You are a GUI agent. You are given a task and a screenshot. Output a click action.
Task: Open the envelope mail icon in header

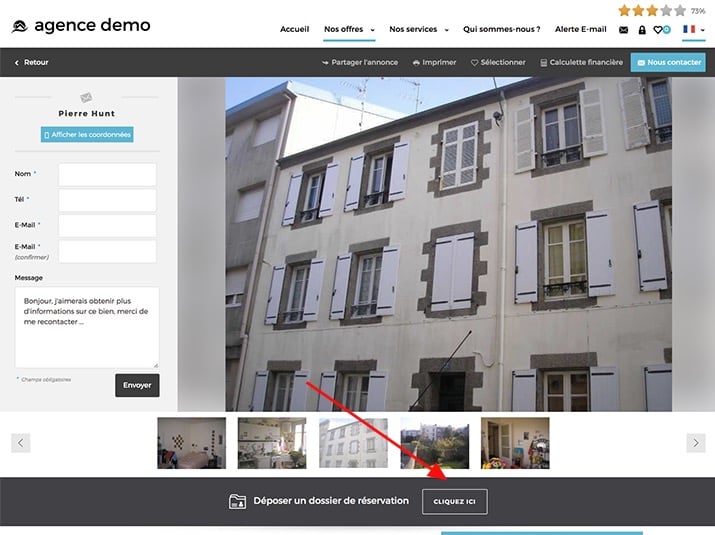tap(624, 30)
